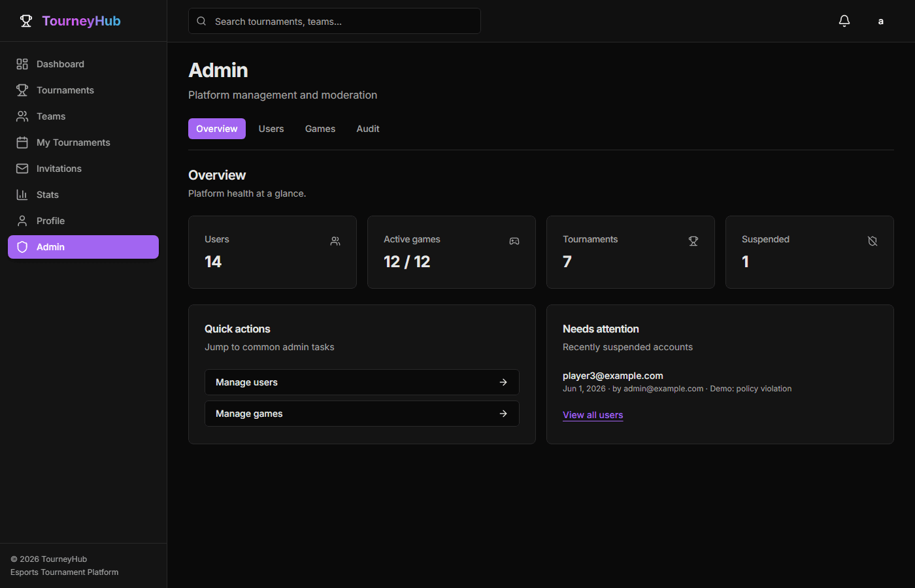
Task: Open Stats from the sidebar
Action: tap(83, 195)
